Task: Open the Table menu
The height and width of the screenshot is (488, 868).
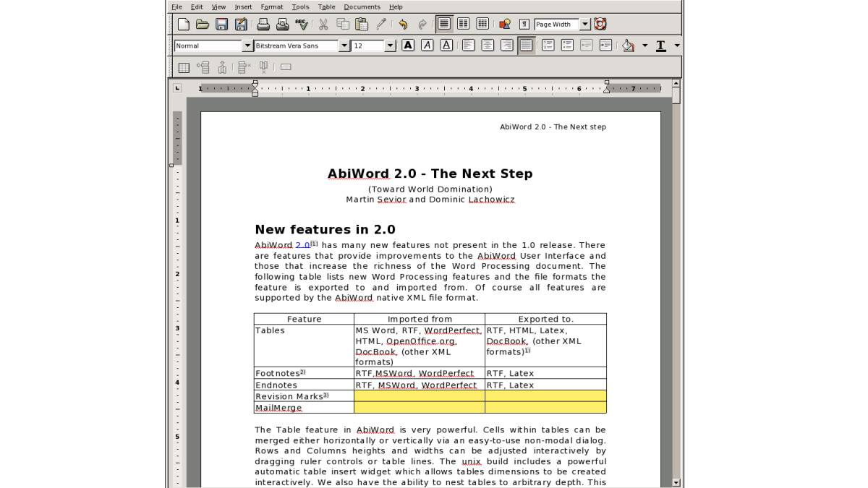Action: point(327,7)
